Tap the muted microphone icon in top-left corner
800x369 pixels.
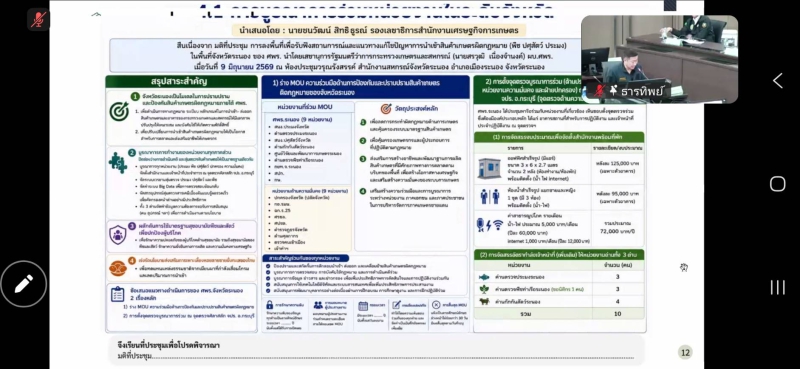[38, 19]
